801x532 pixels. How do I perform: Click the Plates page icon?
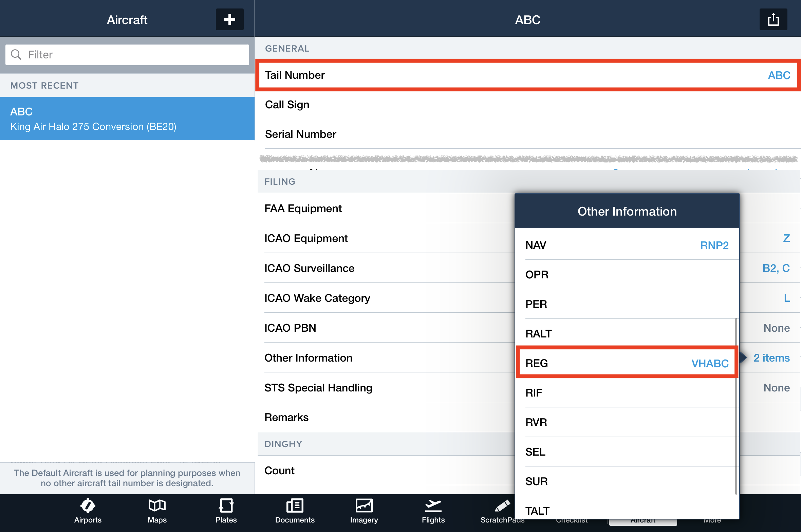tap(226, 506)
